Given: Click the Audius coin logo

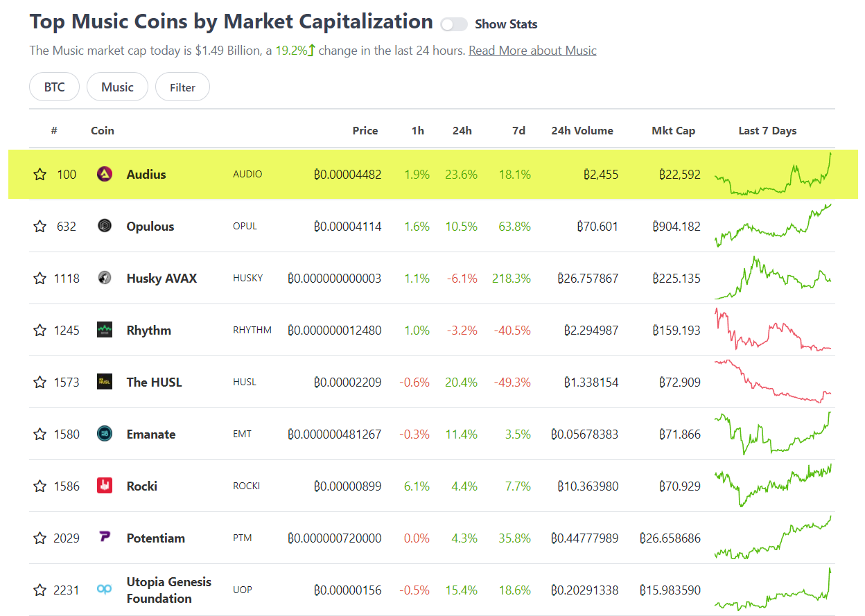Looking at the screenshot, I should point(104,174).
